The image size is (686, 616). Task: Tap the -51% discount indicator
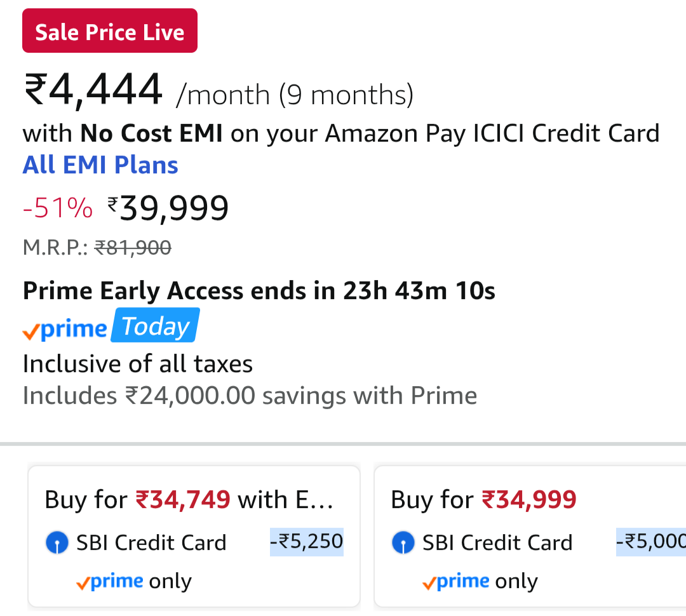(x=58, y=208)
